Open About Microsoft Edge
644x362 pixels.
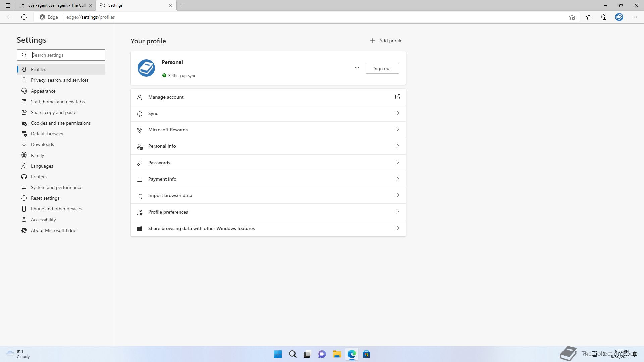pos(61,230)
